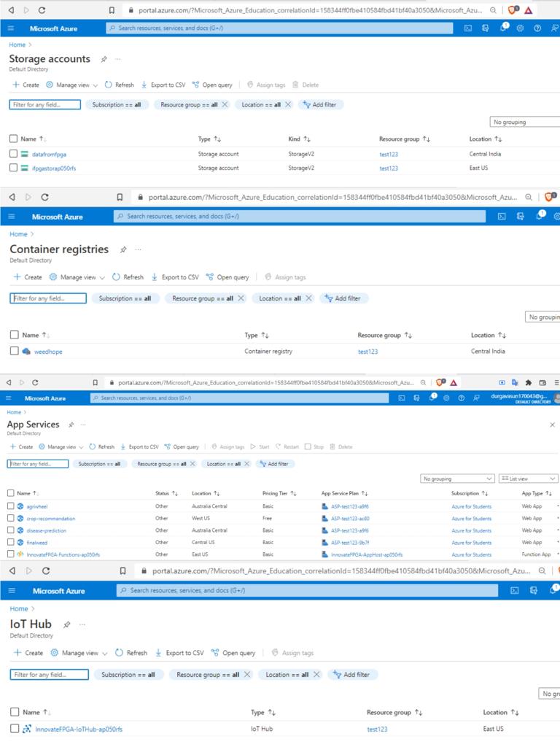The height and width of the screenshot is (747, 560).
Task: Tick checkbox for finalweed app service
Action: pos(10,542)
